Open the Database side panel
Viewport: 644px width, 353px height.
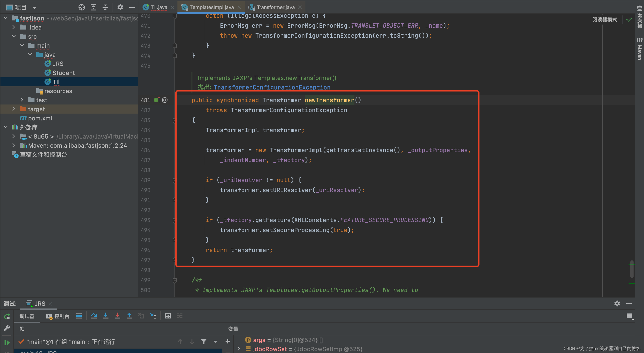click(x=639, y=17)
